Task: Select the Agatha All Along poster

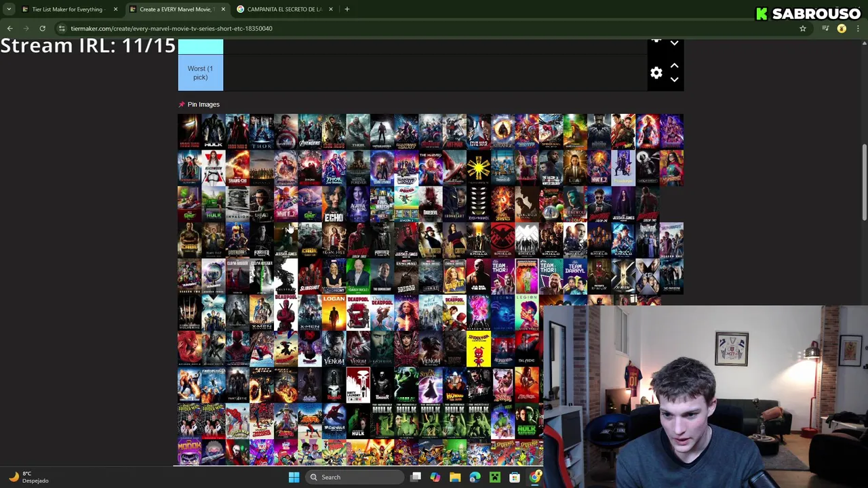Action: click(358, 204)
